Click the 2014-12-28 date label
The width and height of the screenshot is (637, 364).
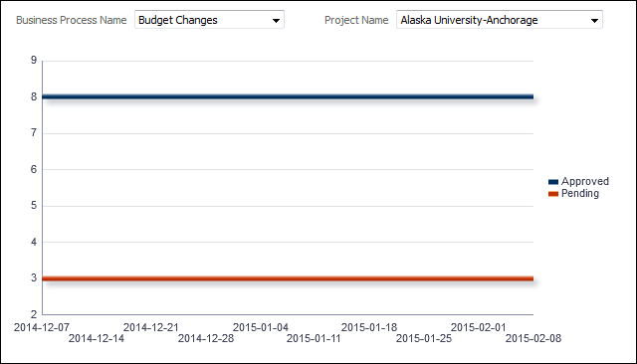click(206, 338)
